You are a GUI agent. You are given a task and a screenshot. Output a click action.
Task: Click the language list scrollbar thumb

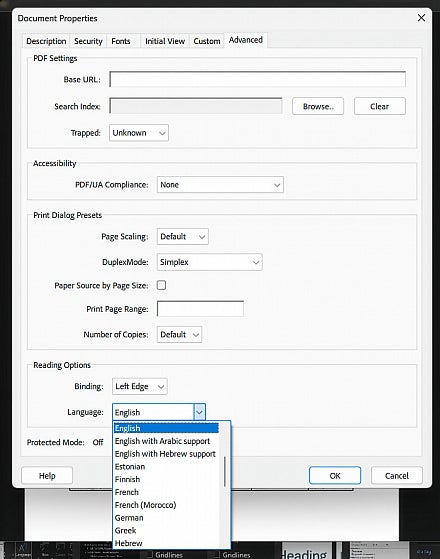tap(225, 472)
